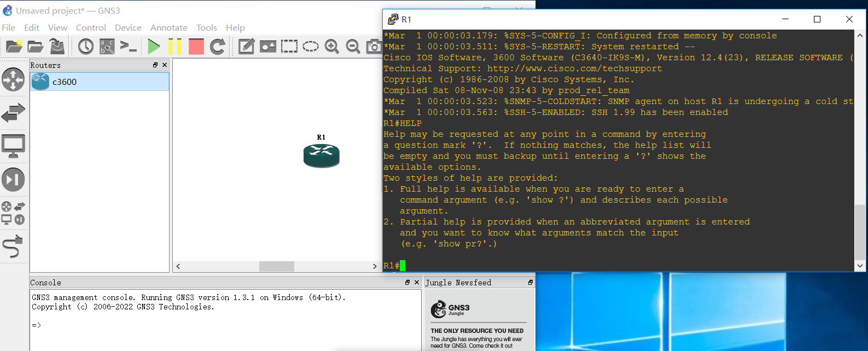Open the Help menu
This screenshot has height=351, width=868.
coord(235,27)
